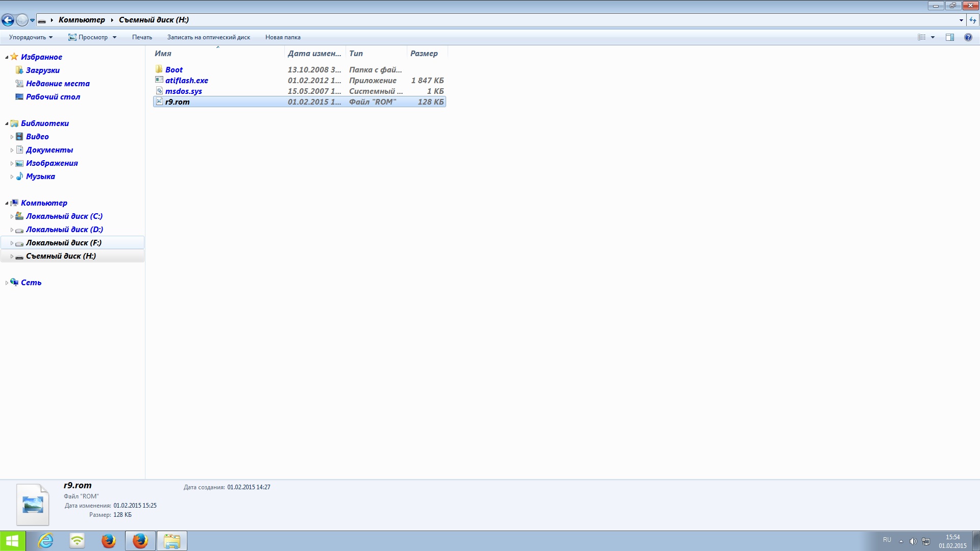Image resolution: width=980 pixels, height=551 pixels.
Task: Open the Упорядочить menu
Action: (31, 37)
